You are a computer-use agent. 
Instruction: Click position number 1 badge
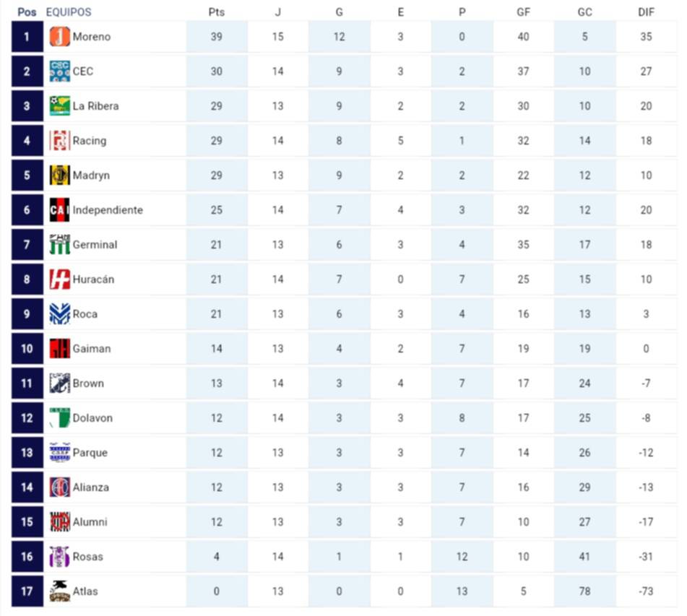[27, 37]
